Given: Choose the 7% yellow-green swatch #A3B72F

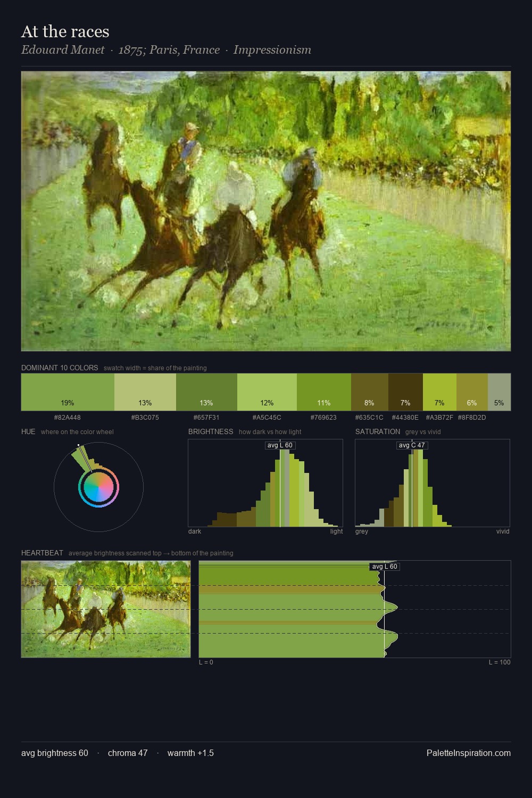Looking at the screenshot, I should click(x=439, y=392).
